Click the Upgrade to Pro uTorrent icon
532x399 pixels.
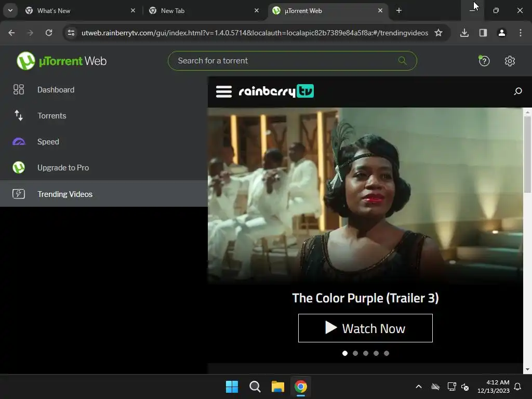19,168
